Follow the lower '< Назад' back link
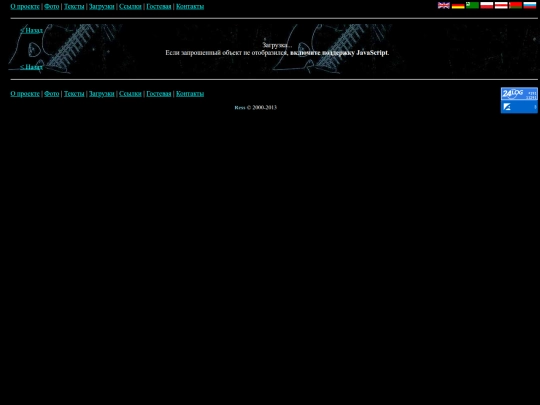This screenshot has height=405, width=540. [31, 67]
